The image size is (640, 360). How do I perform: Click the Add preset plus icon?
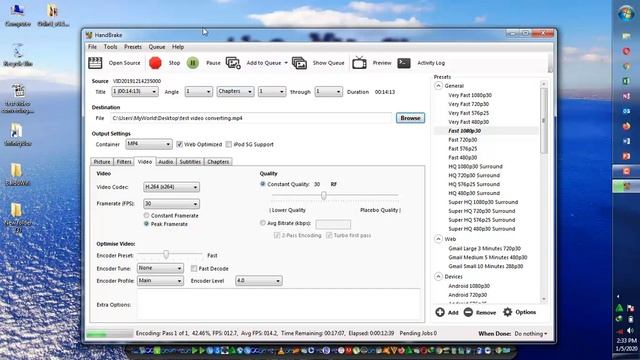[x=440, y=312]
